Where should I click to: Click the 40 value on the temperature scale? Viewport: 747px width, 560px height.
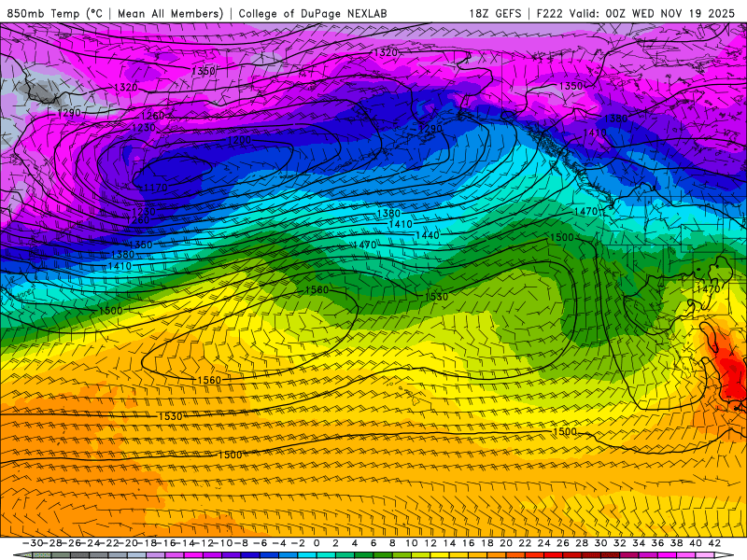click(x=696, y=543)
